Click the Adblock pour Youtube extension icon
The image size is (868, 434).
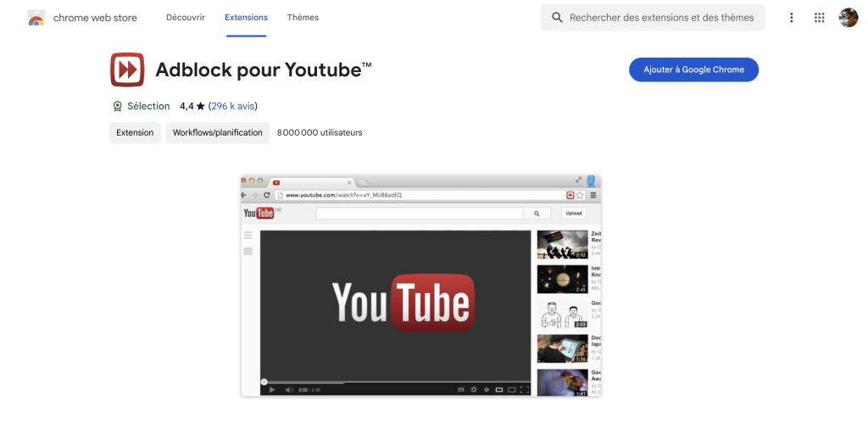pyautogui.click(x=127, y=70)
